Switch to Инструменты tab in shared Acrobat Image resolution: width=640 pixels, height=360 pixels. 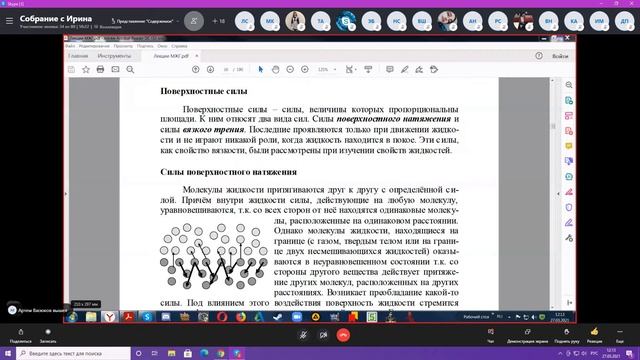(114, 56)
